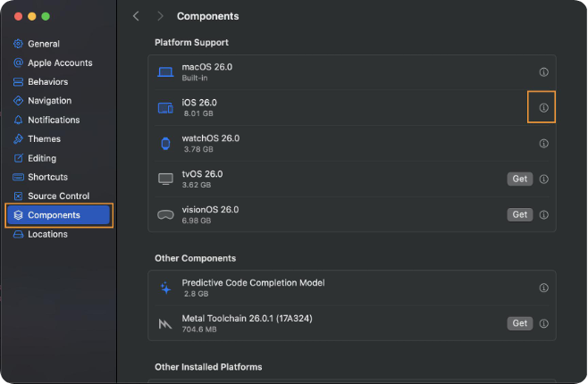The height and width of the screenshot is (384, 588).
Task: Get the visionOS 26.0 platform
Action: point(520,214)
